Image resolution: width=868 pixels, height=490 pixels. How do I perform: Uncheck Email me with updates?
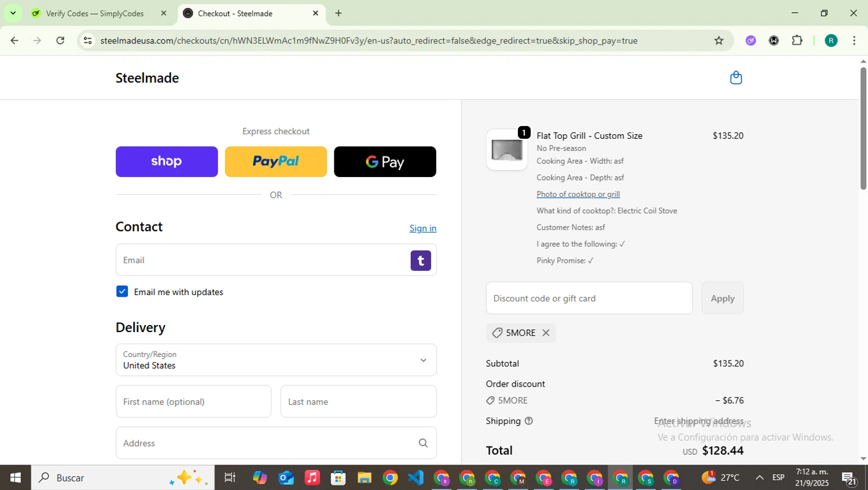122,292
